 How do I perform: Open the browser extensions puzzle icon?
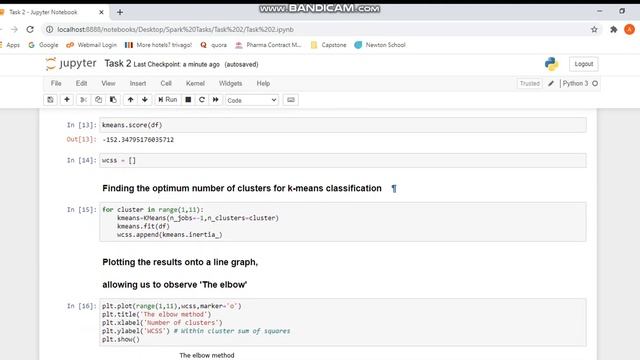pyautogui.click(x=613, y=29)
